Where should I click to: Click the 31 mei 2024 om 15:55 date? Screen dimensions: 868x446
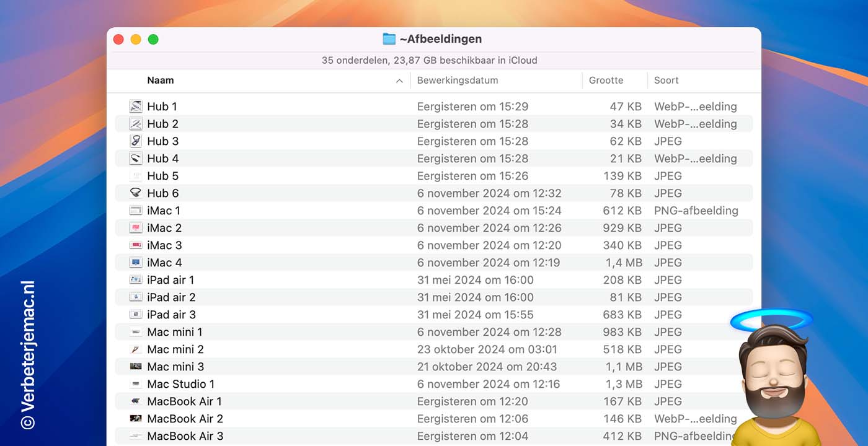tap(476, 315)
